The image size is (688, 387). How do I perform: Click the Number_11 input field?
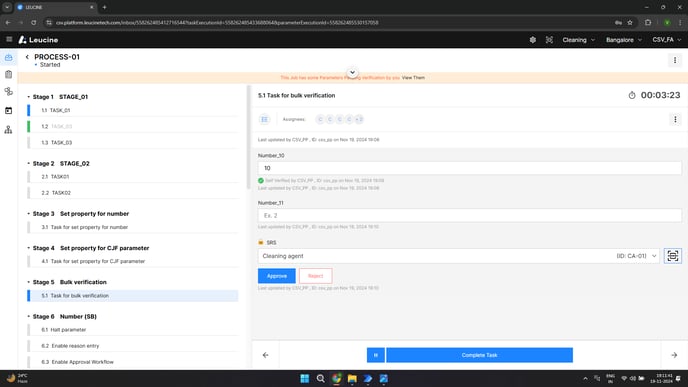pos(469,215)
